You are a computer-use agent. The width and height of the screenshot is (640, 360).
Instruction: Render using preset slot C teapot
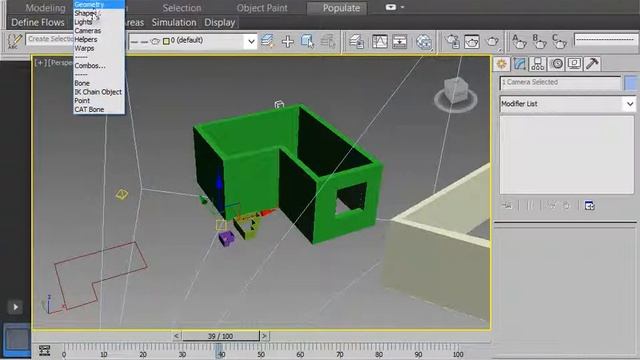(x=559, y=41)
